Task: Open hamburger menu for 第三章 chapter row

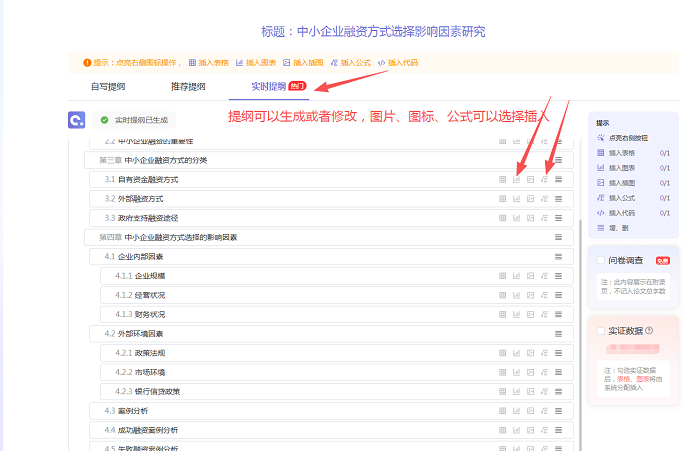Action: click(558, 161)
